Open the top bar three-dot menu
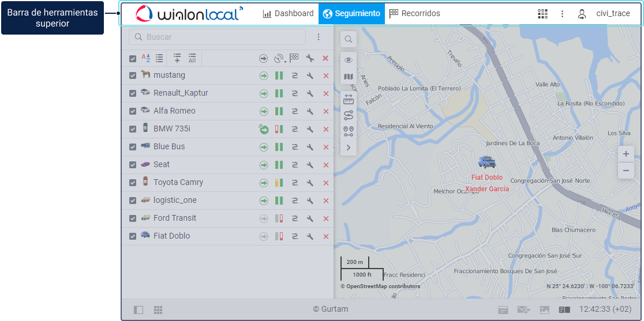The height and width of the screenshot is (321, 644). click(562, 13)
